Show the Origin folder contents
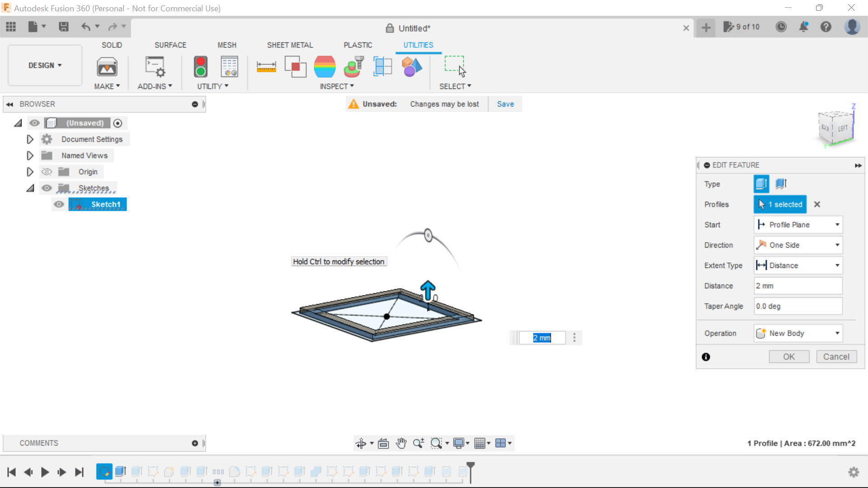 click(x=30, y=172)
